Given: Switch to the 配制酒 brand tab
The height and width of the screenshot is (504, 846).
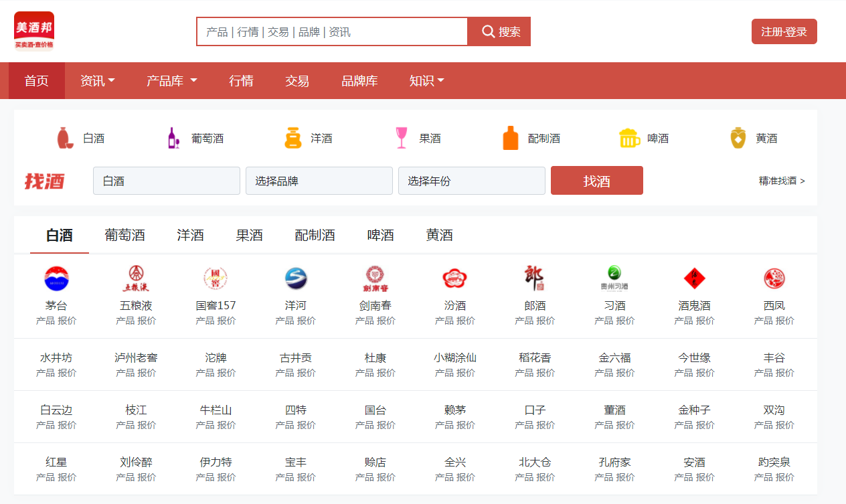Looking at the screenshot, I should click(x=315, y=235).
